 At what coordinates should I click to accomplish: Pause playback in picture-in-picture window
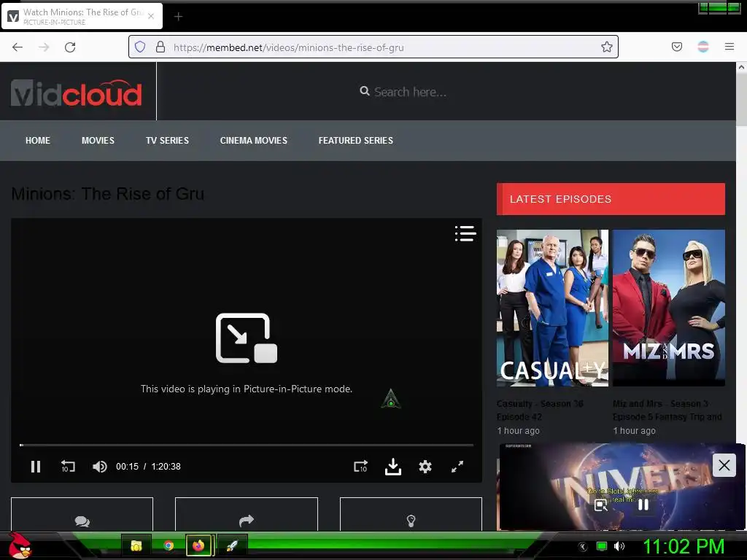(643, 505)
